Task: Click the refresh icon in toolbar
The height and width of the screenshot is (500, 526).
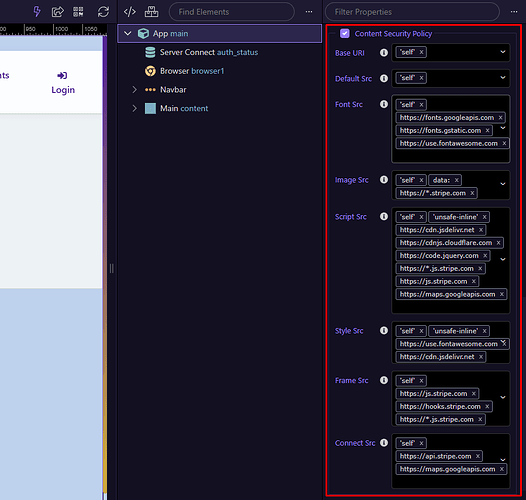Action: tap(103, 12)
